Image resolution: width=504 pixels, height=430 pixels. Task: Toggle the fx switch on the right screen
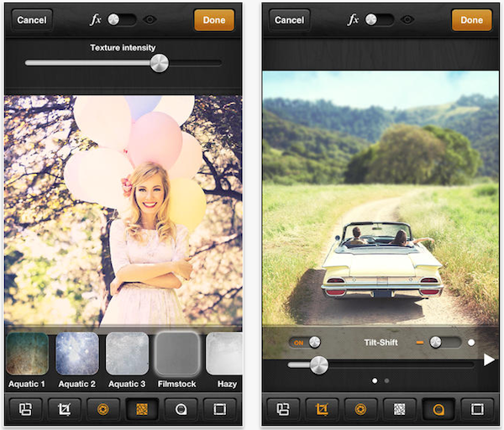point(380,19)
